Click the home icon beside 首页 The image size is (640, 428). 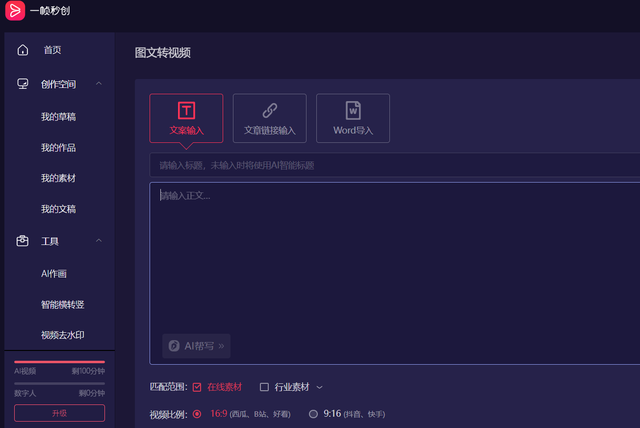click(x=23, y=50)
